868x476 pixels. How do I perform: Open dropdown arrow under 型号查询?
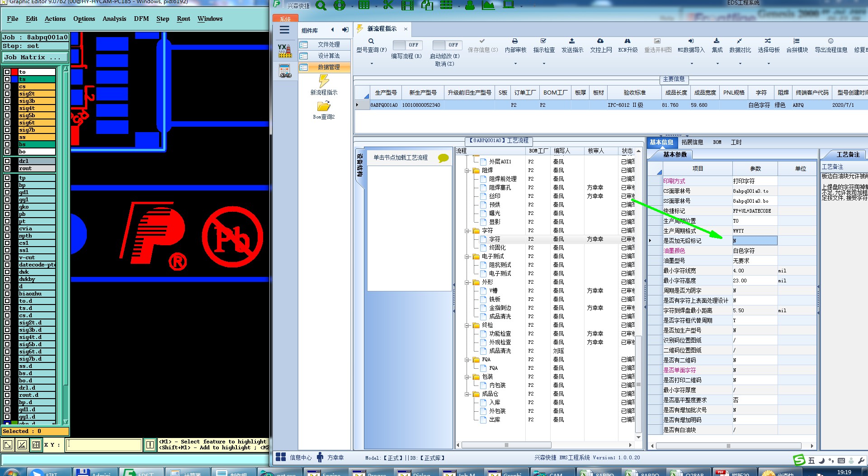tap(372, 64)
